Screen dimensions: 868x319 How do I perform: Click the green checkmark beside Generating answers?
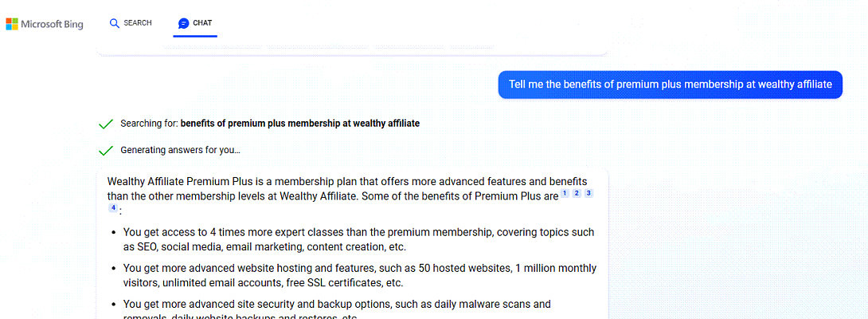click(105, 150)
